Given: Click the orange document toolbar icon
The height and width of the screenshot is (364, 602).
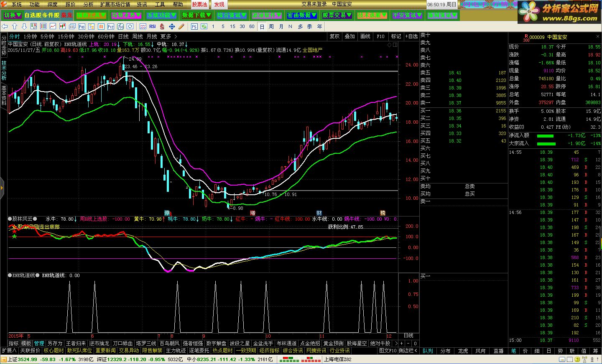Looking at the screenshot, I should (x=101, y=26).
